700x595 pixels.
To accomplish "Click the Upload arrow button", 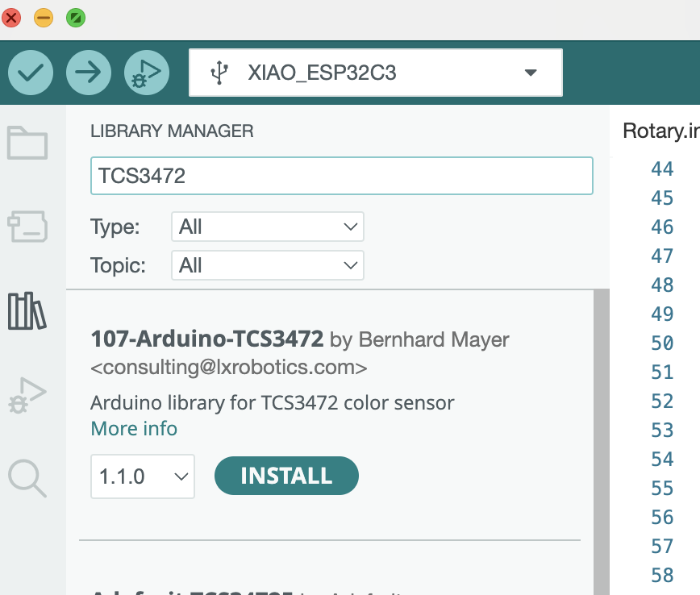I will (x=89, y=73).
